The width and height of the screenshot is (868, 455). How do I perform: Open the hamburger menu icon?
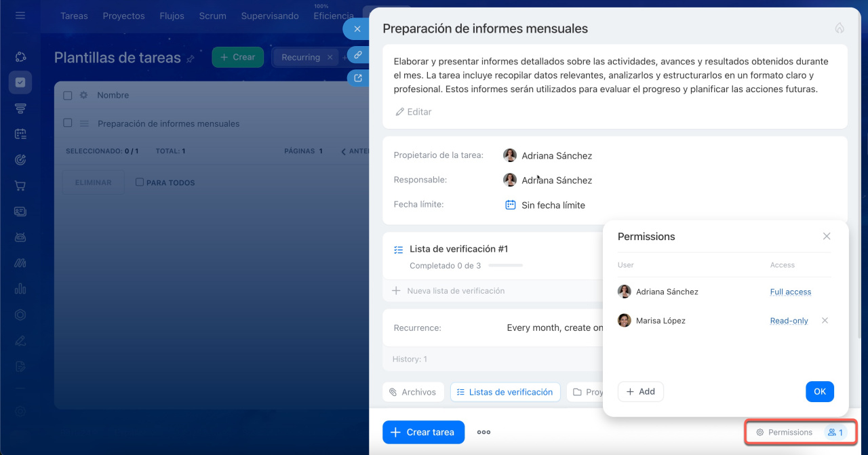20,15
